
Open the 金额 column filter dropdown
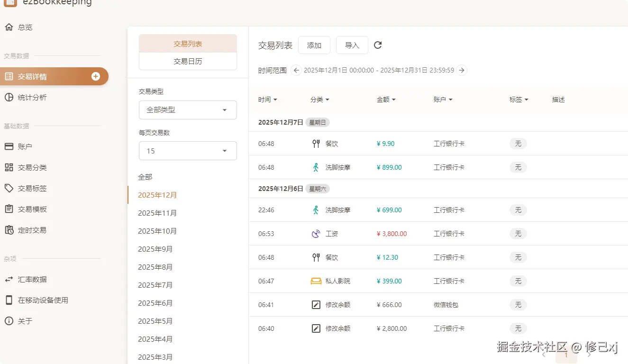point(386,100)
